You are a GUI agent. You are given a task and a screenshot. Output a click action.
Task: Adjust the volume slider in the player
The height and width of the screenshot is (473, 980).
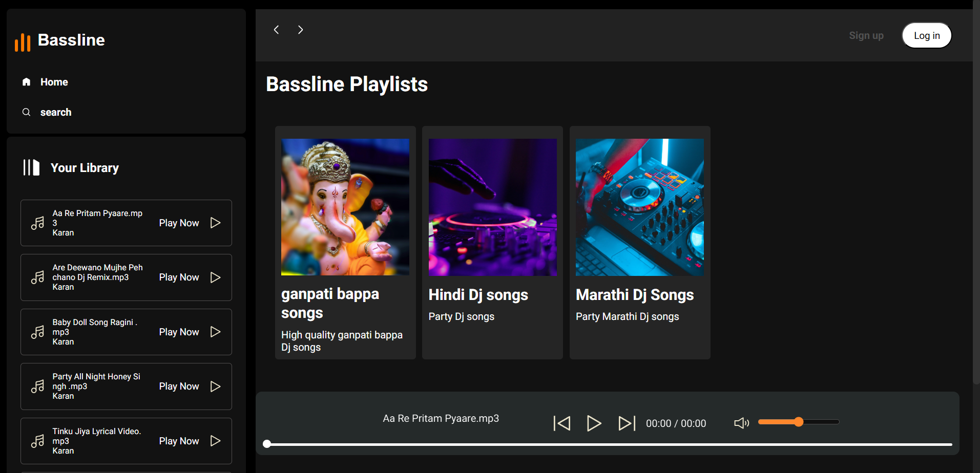[798, 421]
